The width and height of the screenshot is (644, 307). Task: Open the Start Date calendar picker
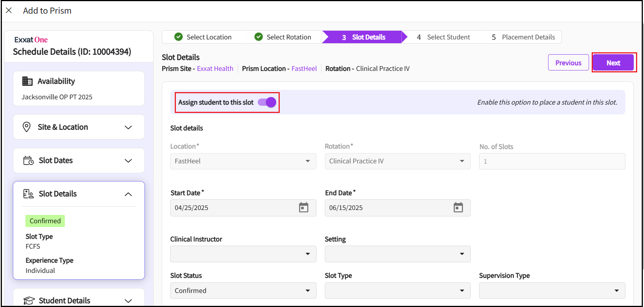pos(304,208)
